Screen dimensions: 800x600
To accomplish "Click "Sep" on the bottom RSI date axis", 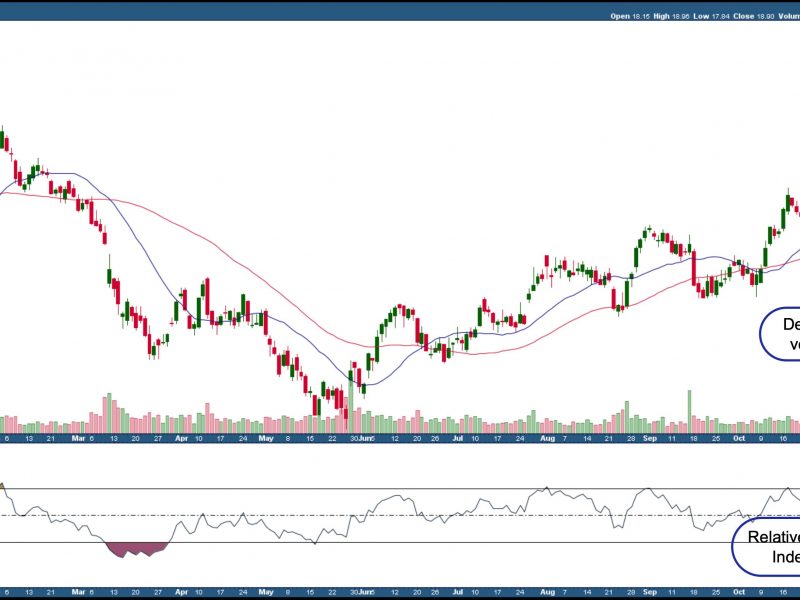I will 649,592.
